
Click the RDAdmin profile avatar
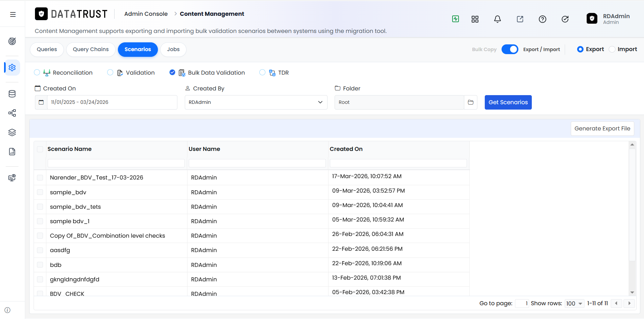pyautogui.click(x=592, y=18)
